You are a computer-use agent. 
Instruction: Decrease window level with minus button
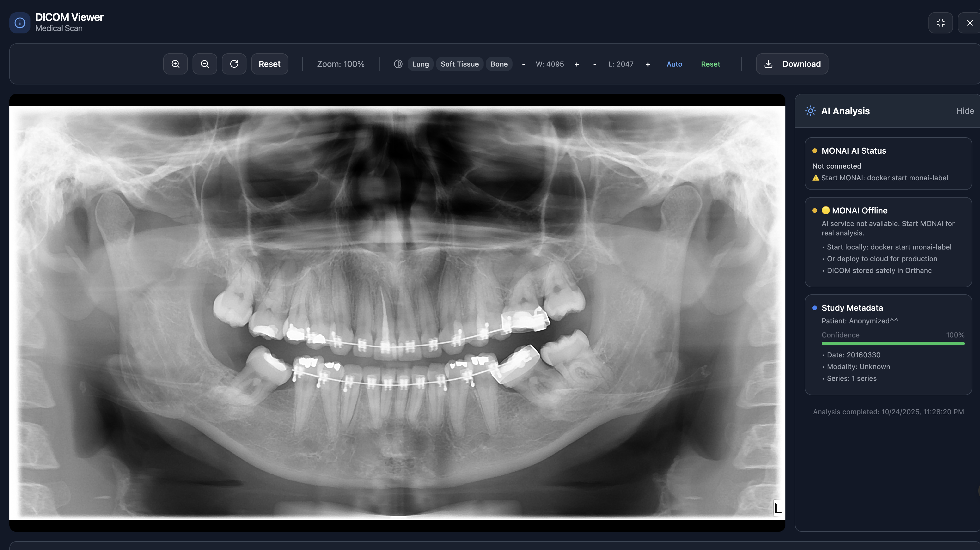coord(595,64)
